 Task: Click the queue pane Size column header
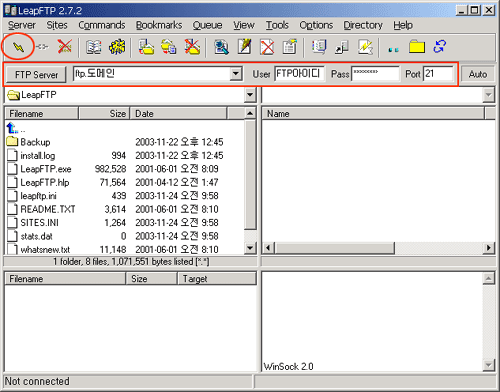[151, 279]
